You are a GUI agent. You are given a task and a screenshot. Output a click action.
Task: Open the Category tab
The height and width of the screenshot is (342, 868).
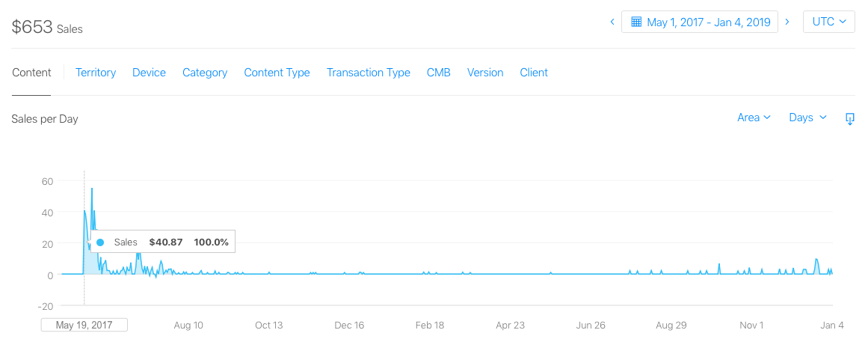coord(205,73)
